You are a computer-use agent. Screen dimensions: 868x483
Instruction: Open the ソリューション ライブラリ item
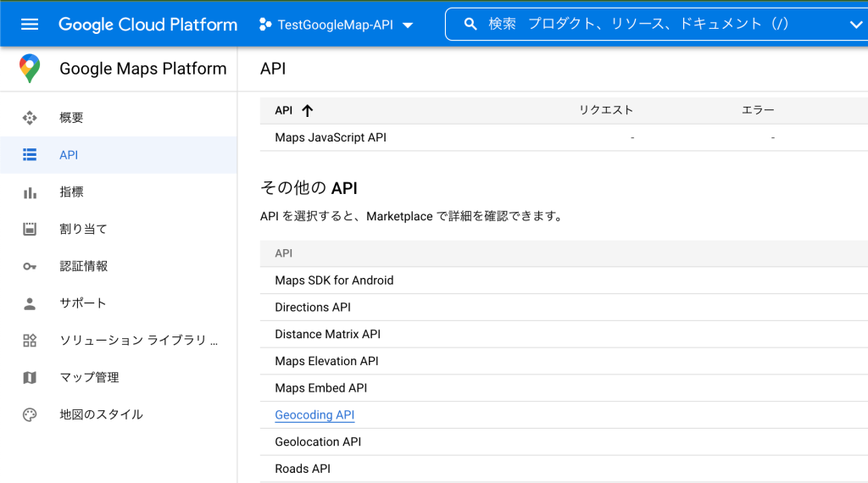click(119, 341)
